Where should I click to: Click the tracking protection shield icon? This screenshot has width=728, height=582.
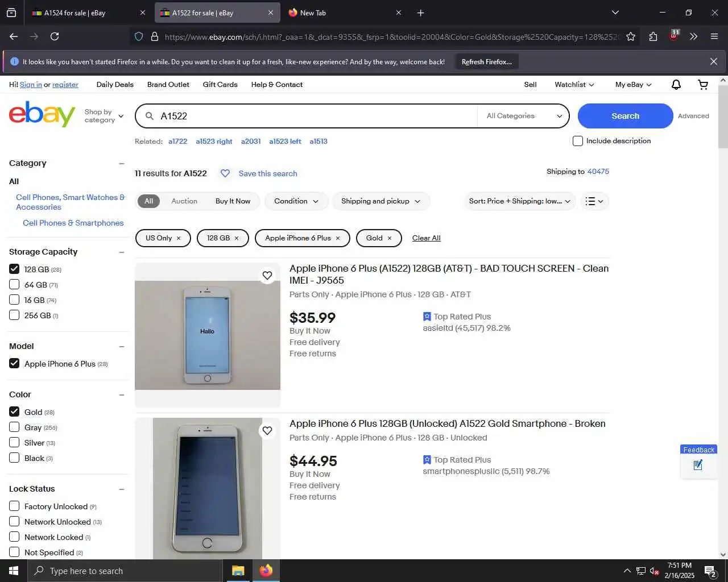point(139,36)
